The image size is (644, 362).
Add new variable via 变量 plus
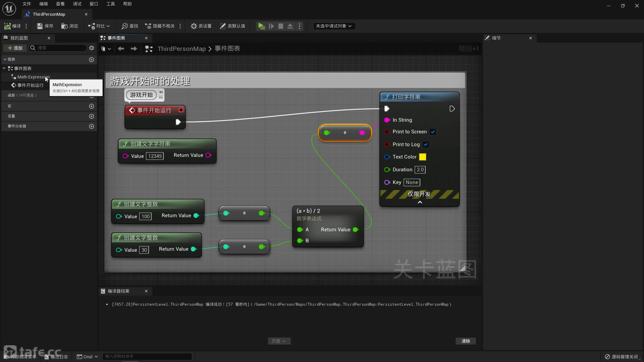pyautogui.click(x=92, y=116)
